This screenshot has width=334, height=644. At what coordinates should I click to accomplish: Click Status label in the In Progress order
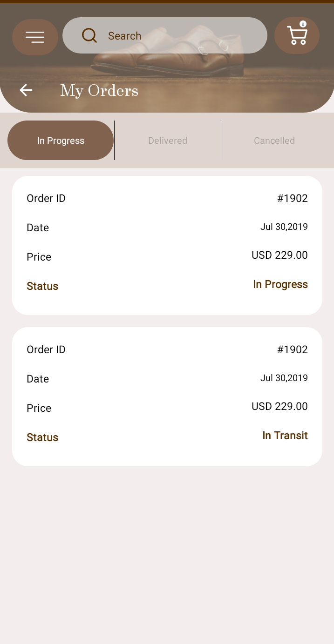(x=42, y=286)
